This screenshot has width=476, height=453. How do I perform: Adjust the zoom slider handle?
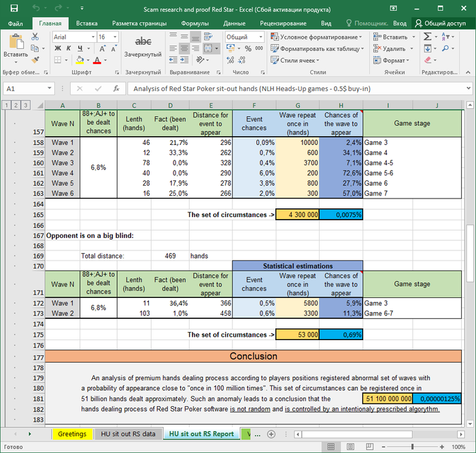pyautogui.click(x=412, y=447)
